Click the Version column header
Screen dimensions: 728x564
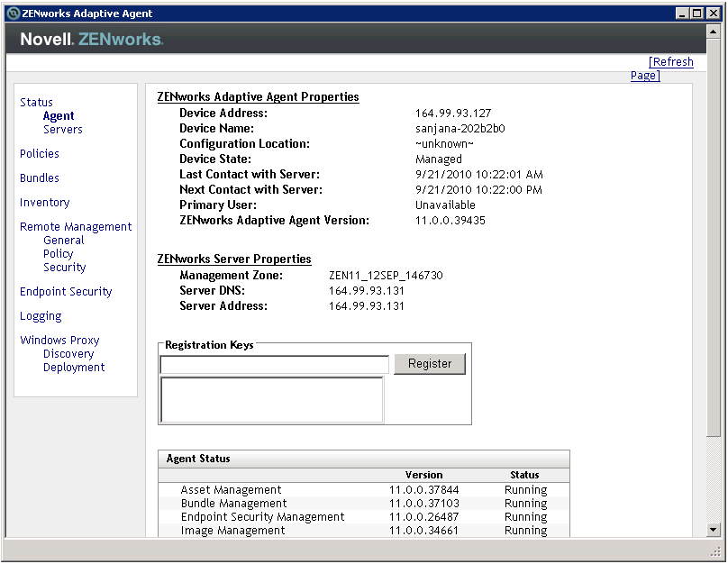click(x=423, y=475)
